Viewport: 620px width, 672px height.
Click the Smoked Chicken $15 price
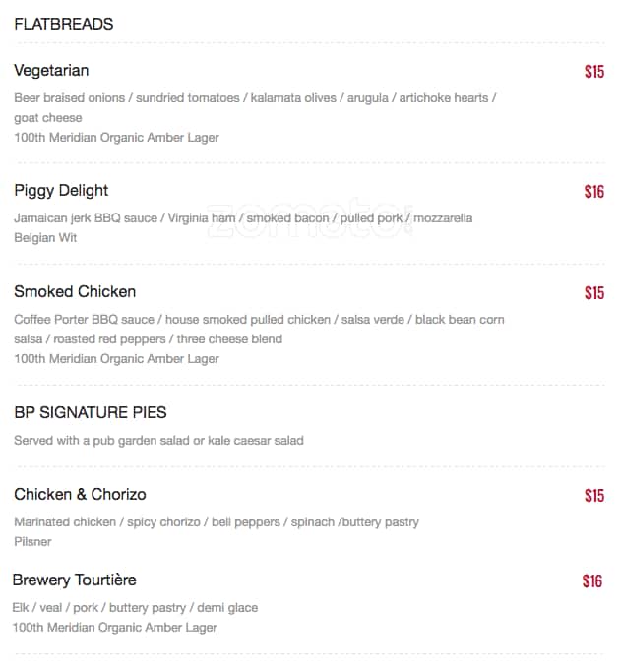point(593,293)
